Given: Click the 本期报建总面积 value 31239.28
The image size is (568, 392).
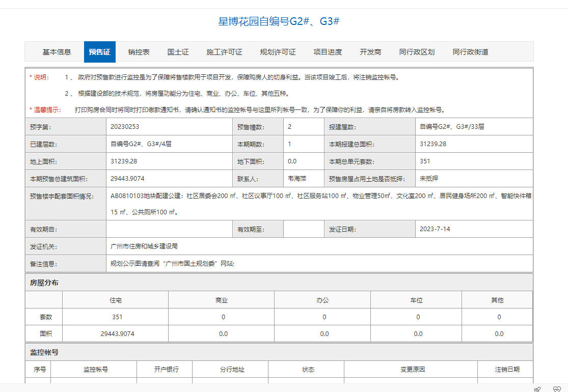Looking at the screenshot, I should [x=433, y=144].
